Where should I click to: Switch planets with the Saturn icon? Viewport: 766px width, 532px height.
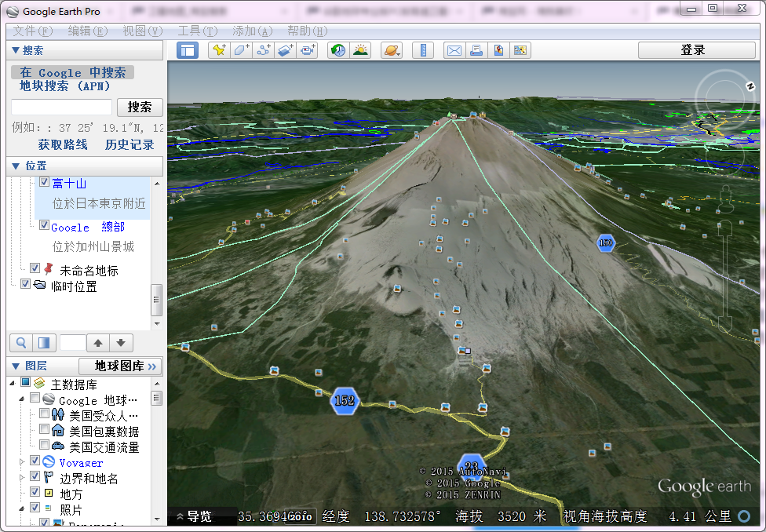[x=392, y=50]
